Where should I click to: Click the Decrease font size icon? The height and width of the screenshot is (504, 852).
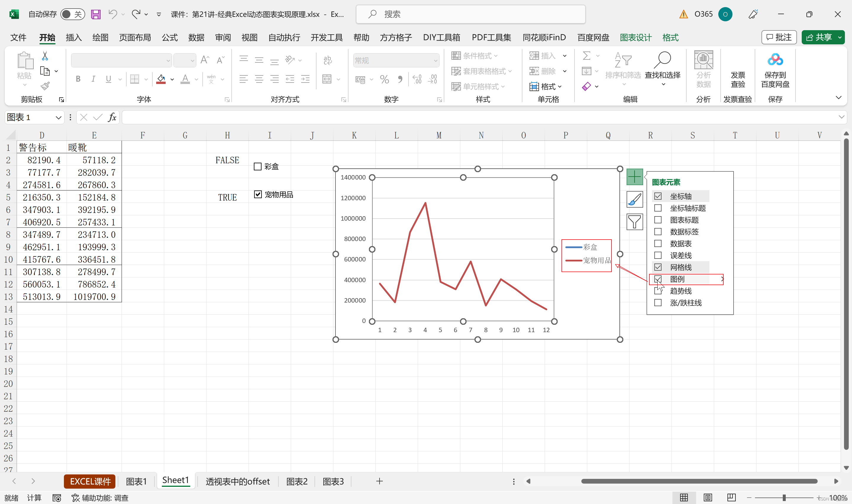(221, 60)
